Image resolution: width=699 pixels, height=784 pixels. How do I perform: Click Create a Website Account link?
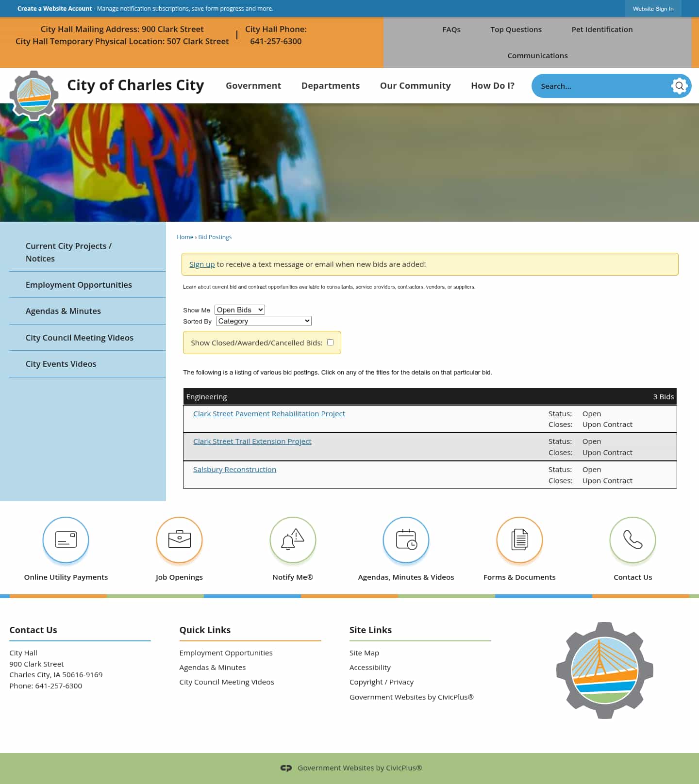click(x=54, y=9)
